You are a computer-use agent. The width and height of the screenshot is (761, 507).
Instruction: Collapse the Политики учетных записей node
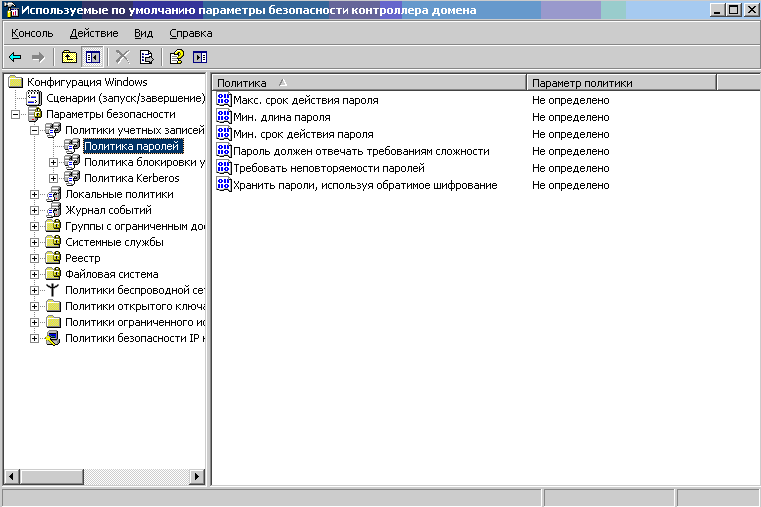point(34,131)
